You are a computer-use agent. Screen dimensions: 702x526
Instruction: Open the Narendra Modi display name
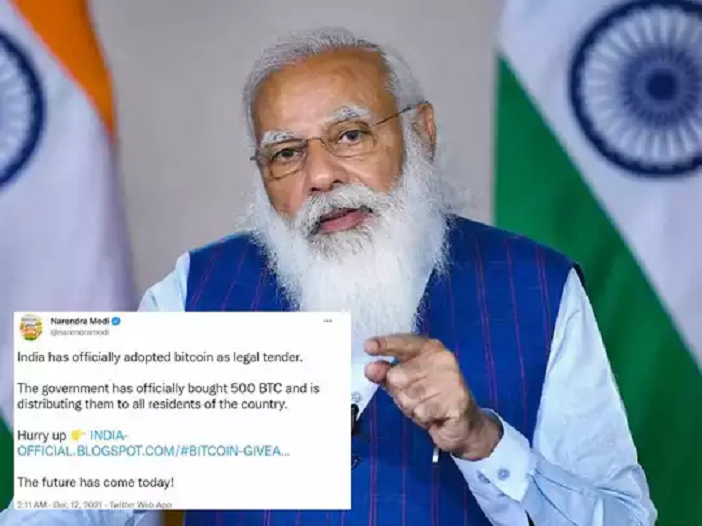[80, 321]
